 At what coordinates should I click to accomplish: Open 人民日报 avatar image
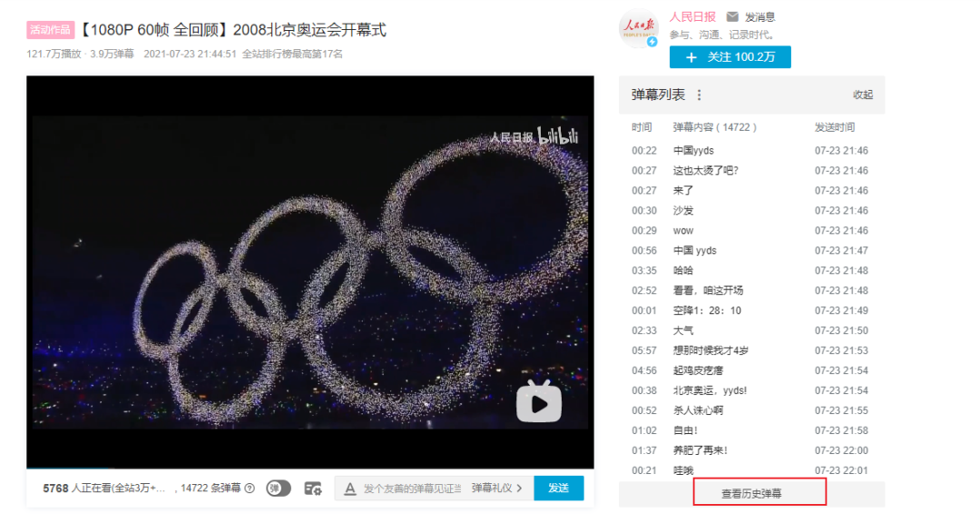(x=639, y=28)
